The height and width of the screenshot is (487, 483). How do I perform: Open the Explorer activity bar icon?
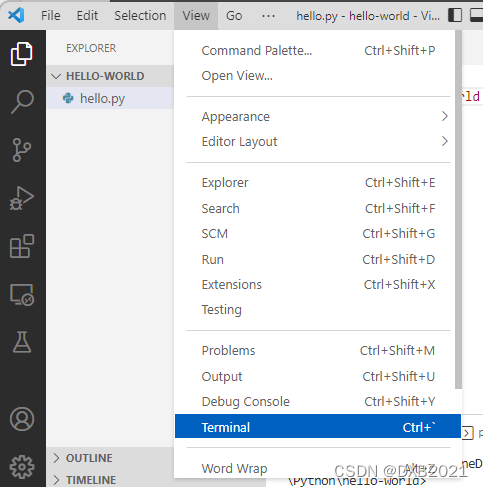pyautogui.click(x=22, y=54)
